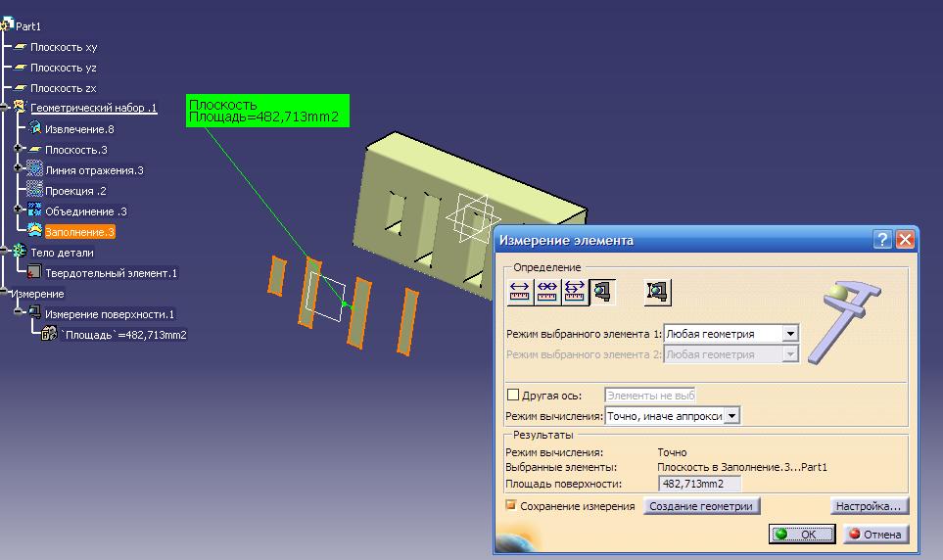The height and width of the screenshot is (560, 943).
Task: Confirm the measurement with OK
Action: click(x=802, y=534)
